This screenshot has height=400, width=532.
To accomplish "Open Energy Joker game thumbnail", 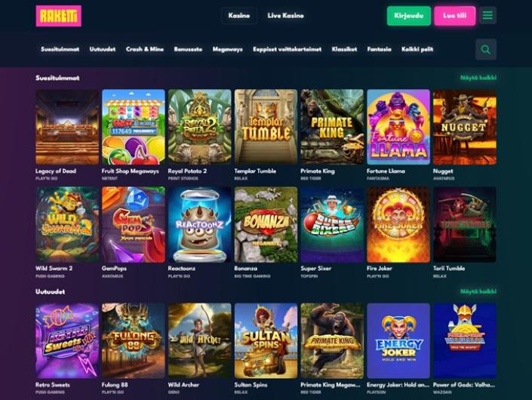I will point(398,340).
